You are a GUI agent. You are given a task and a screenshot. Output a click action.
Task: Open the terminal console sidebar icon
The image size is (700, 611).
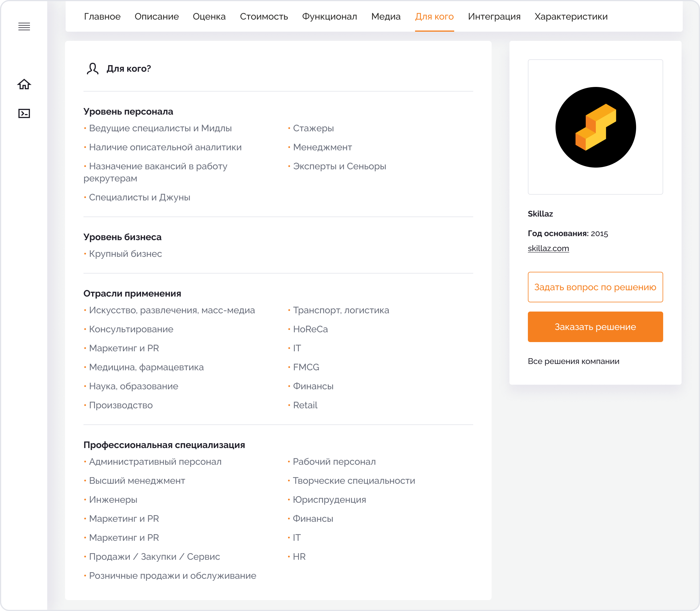click(24, 113)
